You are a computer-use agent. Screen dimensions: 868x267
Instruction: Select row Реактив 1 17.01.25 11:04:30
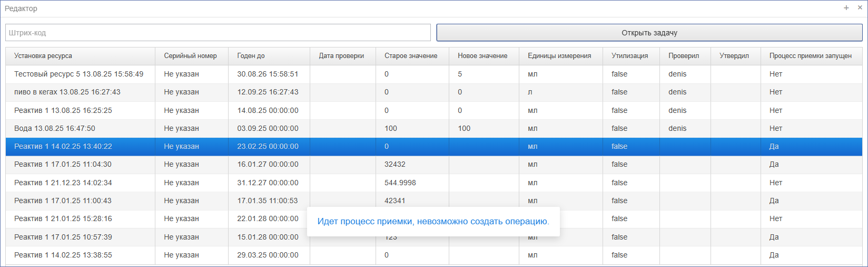pyautogui.click(x=434, y=164)
